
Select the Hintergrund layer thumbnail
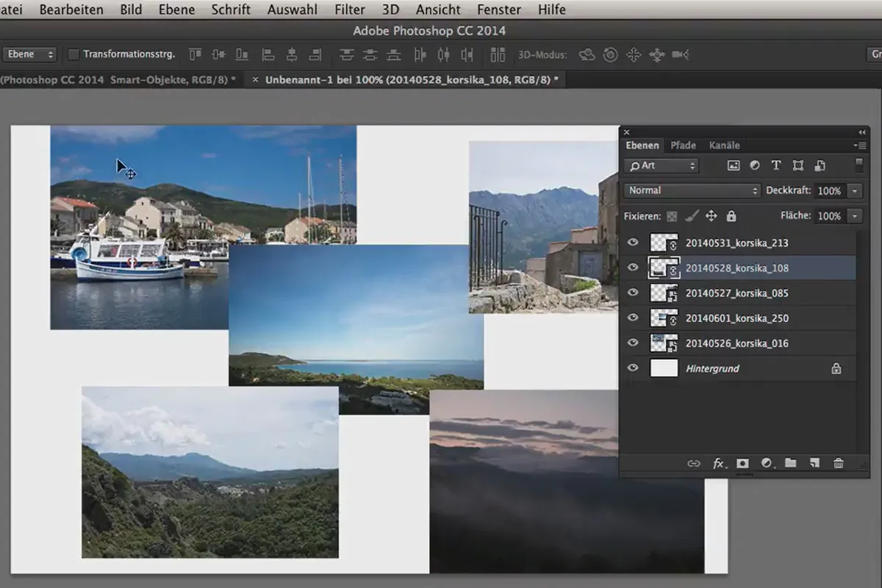click(664, 368)
